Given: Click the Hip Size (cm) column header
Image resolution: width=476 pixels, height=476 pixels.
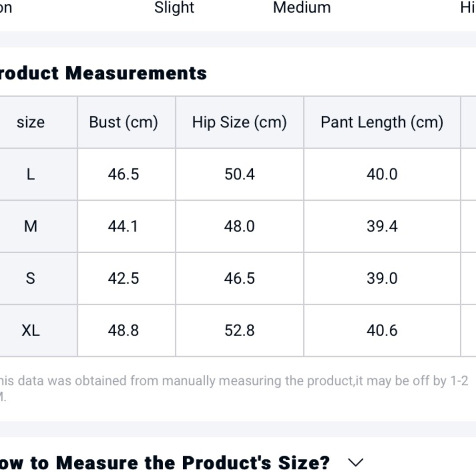Looking at the screenshot, I should [239, 122].
